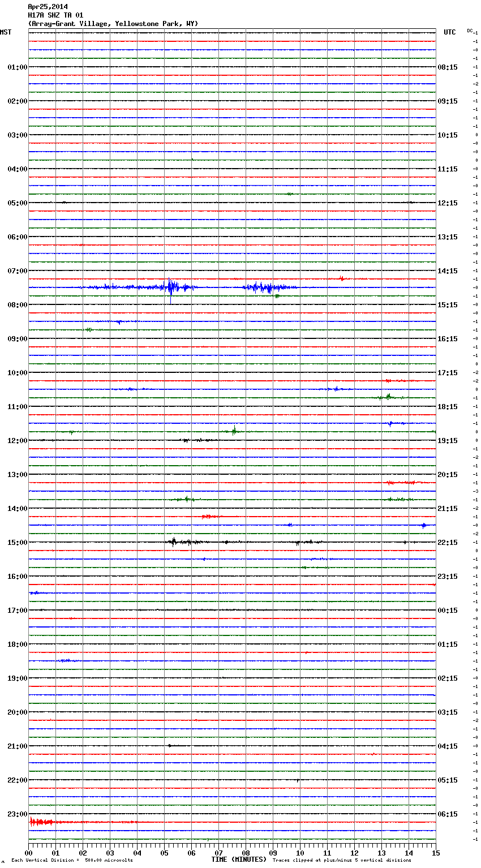
Task: Click the 22:15 UTC time label
Action: (448, 543)
